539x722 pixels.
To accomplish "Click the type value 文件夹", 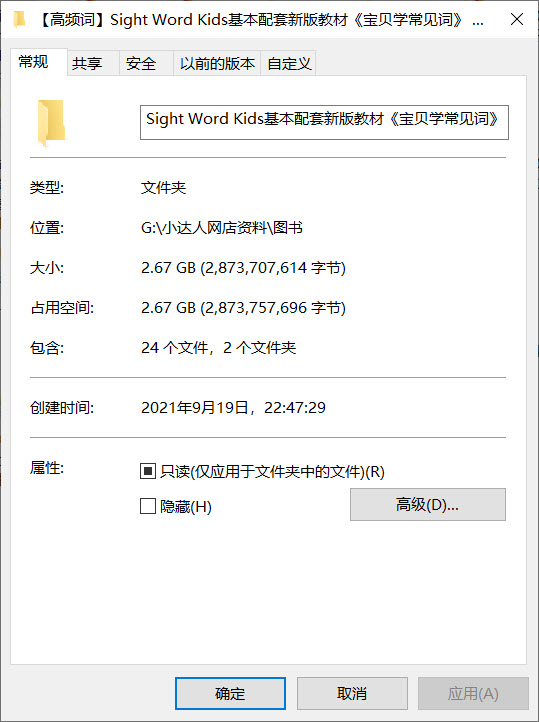I will pyautogui.click(x=163, y=187).
